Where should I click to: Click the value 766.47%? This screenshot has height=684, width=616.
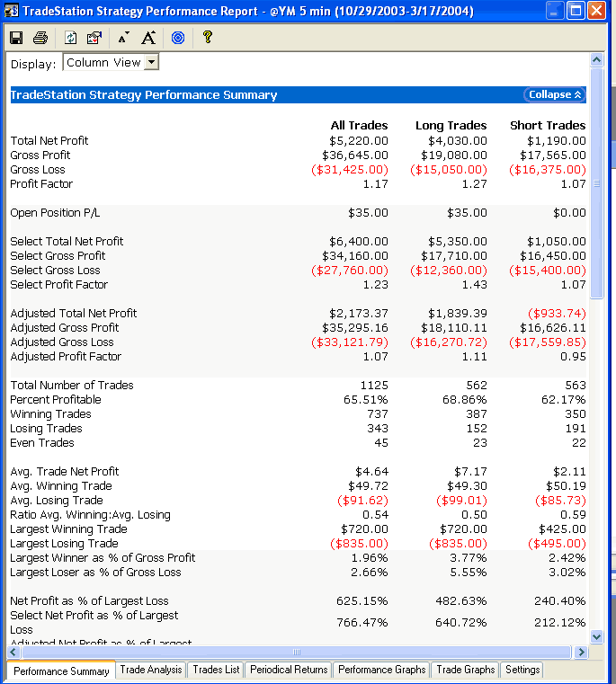click(362, 623)
